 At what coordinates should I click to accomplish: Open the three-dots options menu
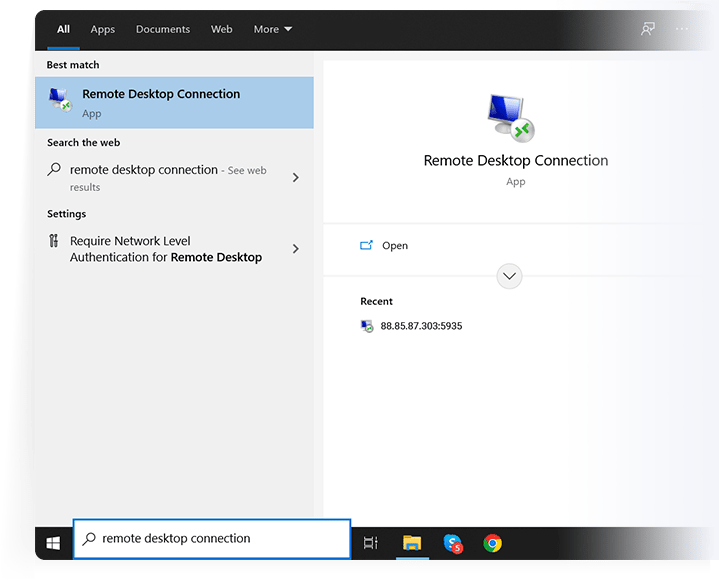point(681,29)
